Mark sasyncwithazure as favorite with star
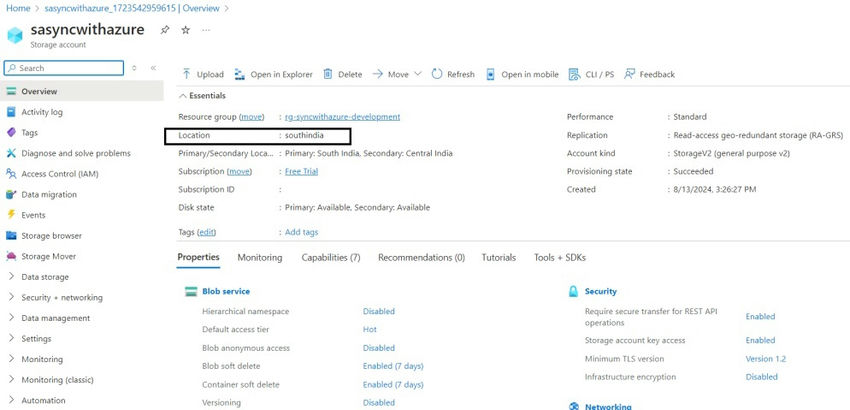 (x=185, y=30)
